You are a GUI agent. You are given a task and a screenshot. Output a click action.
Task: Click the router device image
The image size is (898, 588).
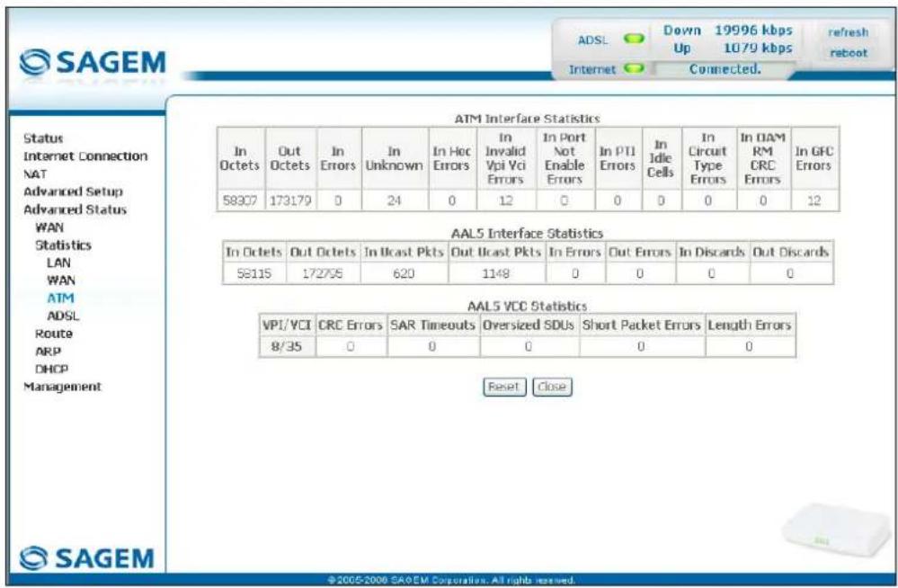click(x=837, y=530)
